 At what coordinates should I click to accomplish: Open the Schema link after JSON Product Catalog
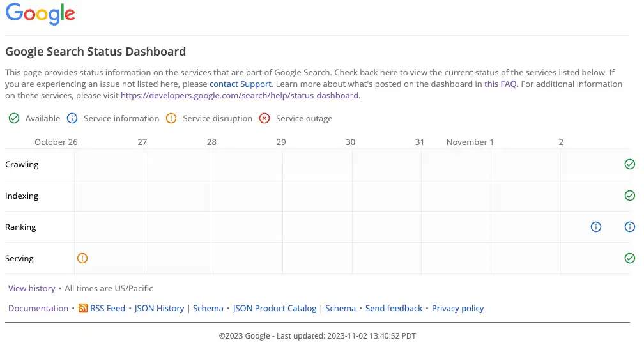341,309
